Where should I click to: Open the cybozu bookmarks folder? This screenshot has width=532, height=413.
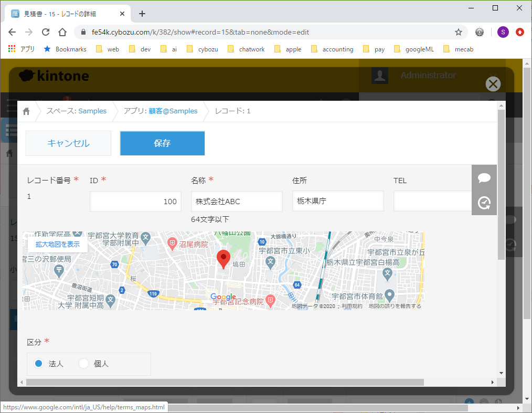pyautogui.click(x=203, y=49)
